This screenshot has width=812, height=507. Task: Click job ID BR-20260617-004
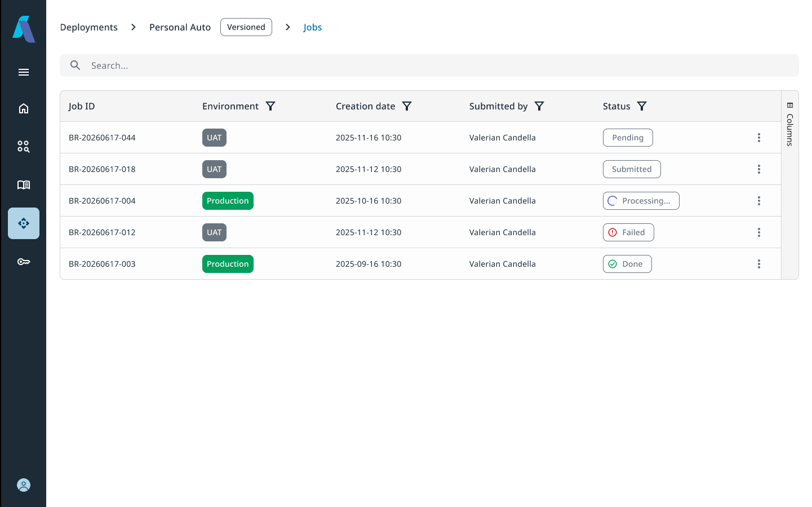point(102,201)
